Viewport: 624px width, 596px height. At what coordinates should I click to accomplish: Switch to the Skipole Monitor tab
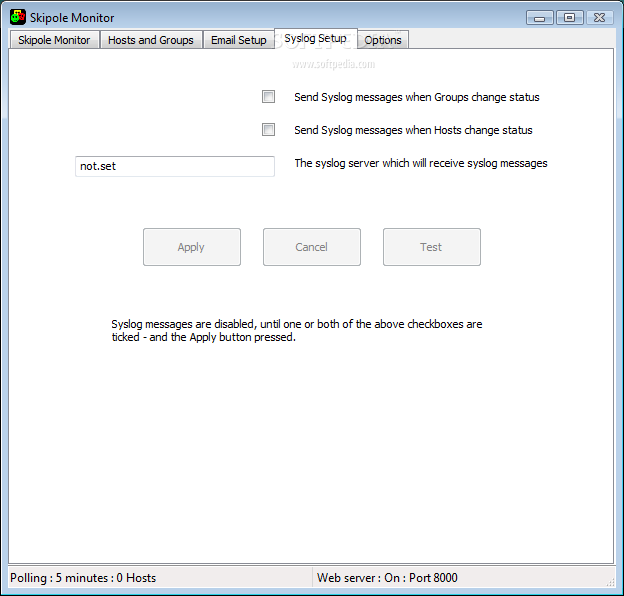[54, 40]
